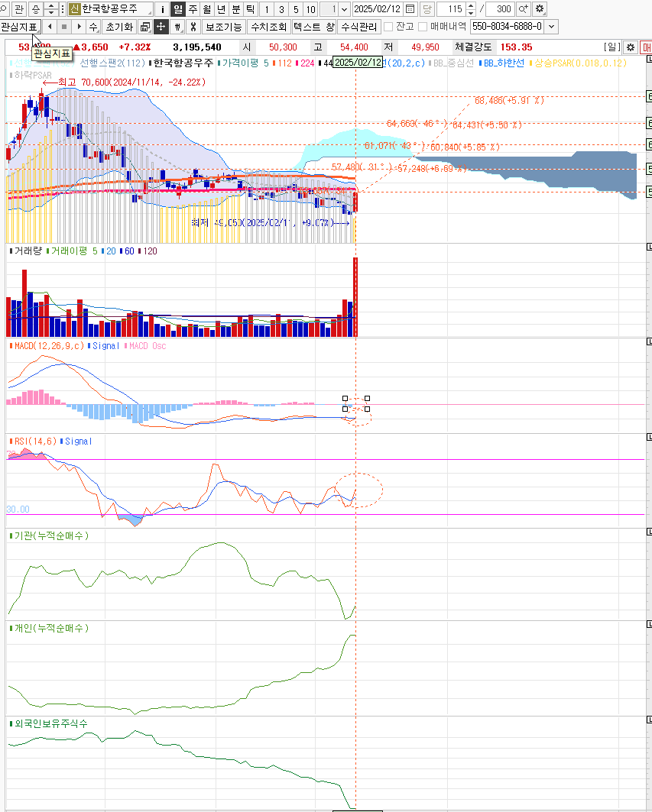The width and height of the screenshot is (652, 812).
Task: Open chart settings gear in top toolbar
Action: coord(540,9)
